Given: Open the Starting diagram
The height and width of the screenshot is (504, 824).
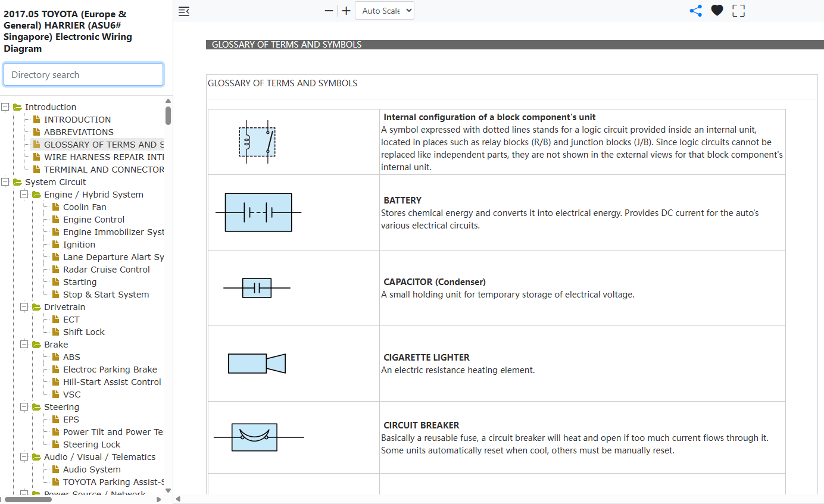Looking at the screenshot, I should click(x=80, y=282).
